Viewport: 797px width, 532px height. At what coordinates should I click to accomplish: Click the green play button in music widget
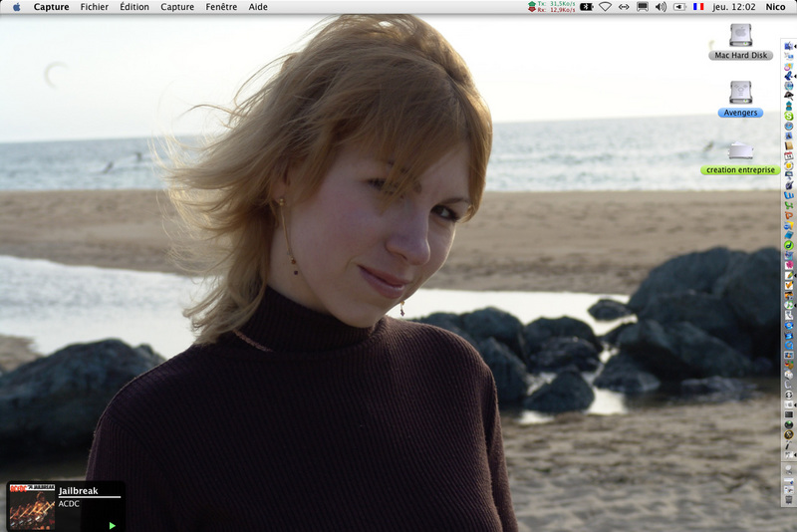click(x=113, y=525)
